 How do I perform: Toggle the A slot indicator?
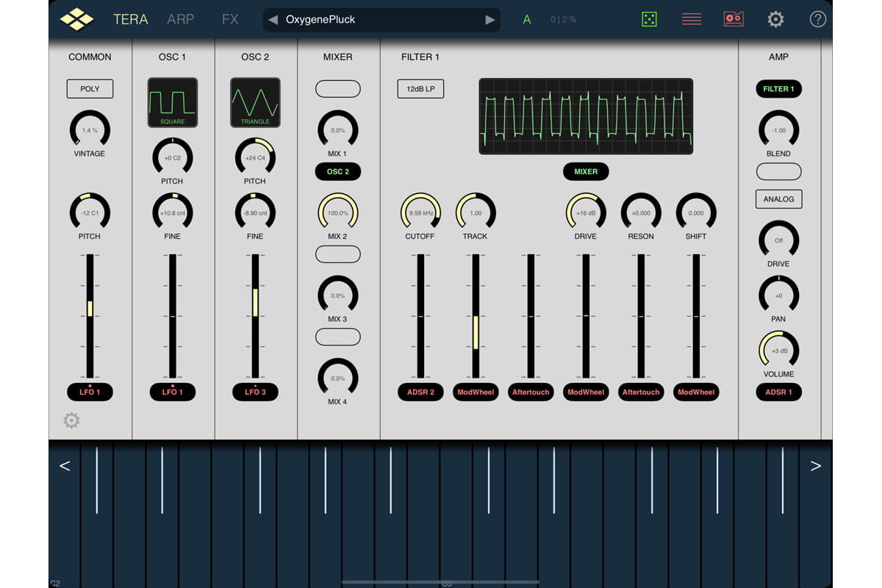click(x=527, y=20)
